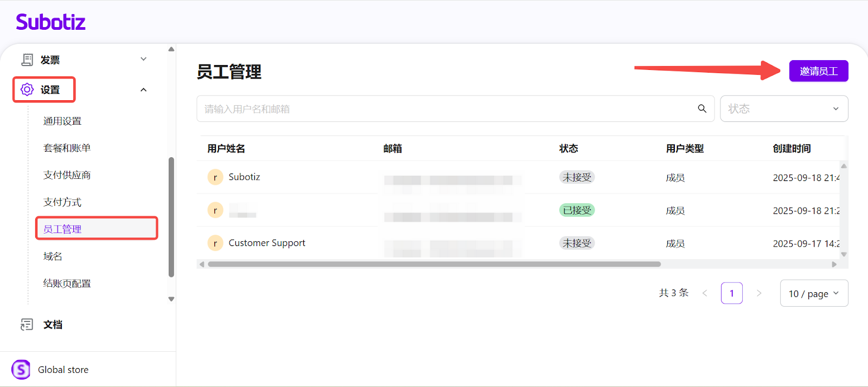Screen dimensions: 868x387
Task: Click the horizontal table scrollbar
Action: tap(434, 265)
